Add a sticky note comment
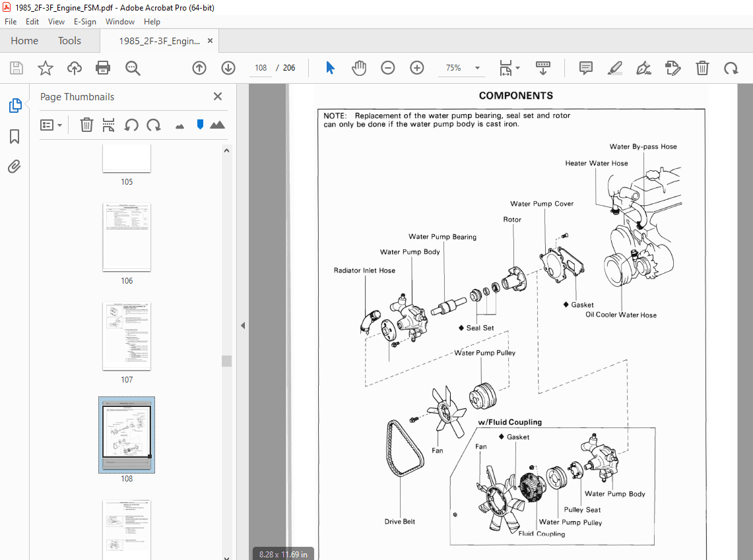This screenshot has height=560, width=753. pos(585,68)
